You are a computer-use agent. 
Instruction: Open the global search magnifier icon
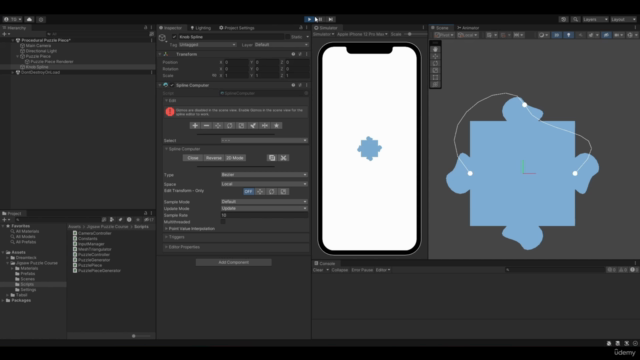click(x=576, y=19)
